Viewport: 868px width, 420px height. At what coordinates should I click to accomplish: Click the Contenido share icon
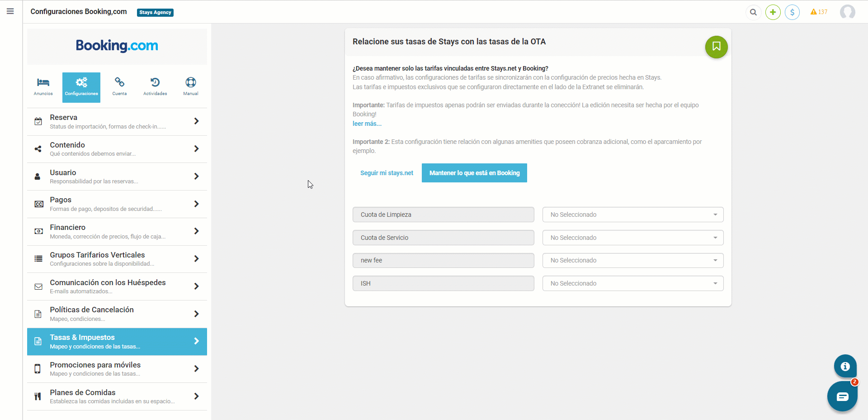point(38,149)
